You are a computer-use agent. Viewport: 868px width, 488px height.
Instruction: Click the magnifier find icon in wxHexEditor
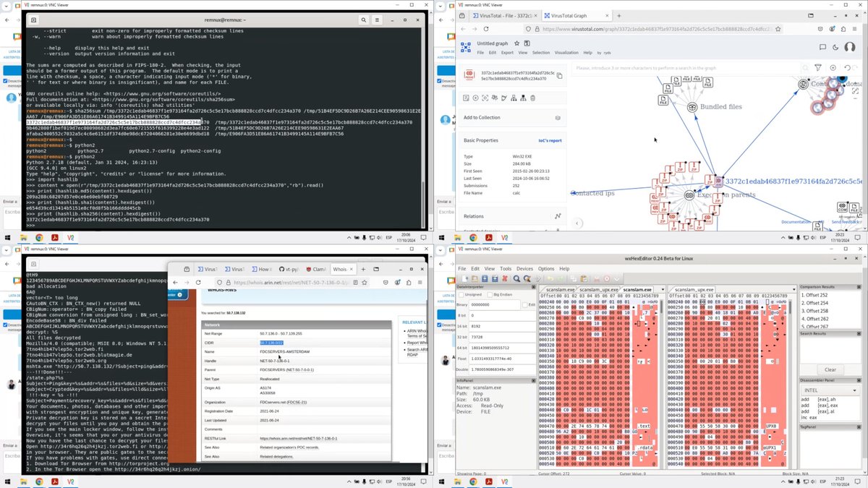point(517,278)
